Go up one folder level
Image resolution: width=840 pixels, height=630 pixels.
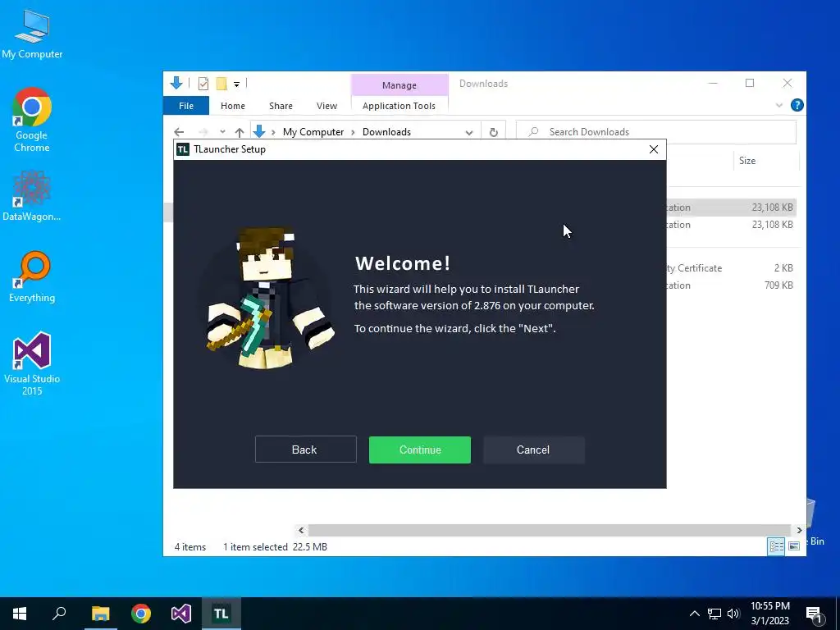point(240,132)
